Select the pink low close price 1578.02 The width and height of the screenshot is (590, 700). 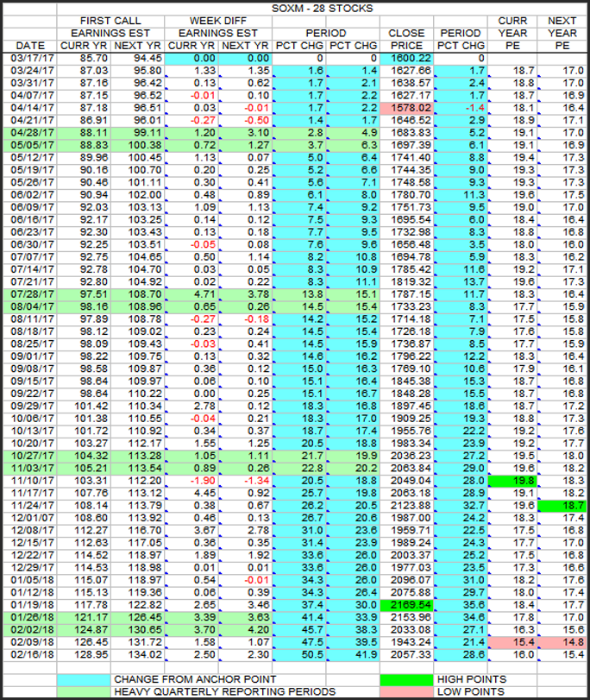[406, 108]
